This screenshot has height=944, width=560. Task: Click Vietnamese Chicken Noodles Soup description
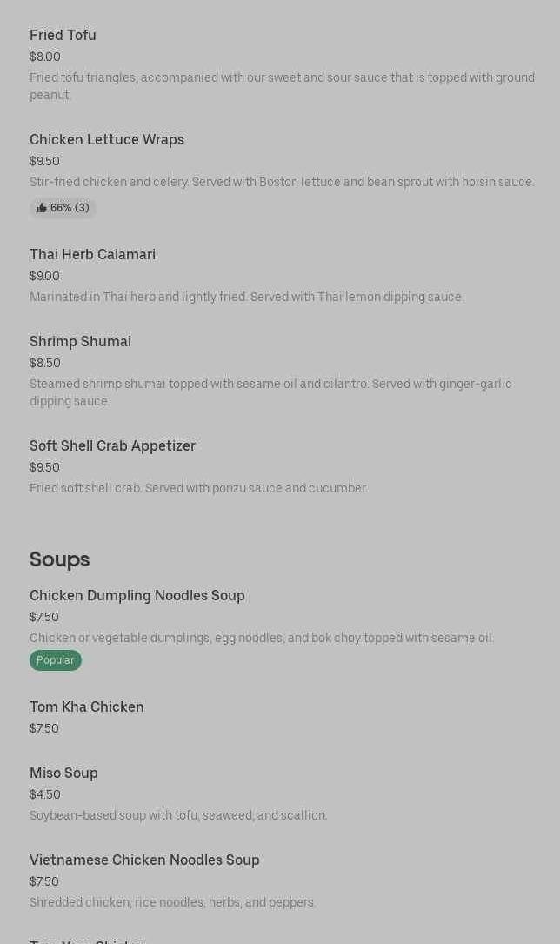pos(172,903)
